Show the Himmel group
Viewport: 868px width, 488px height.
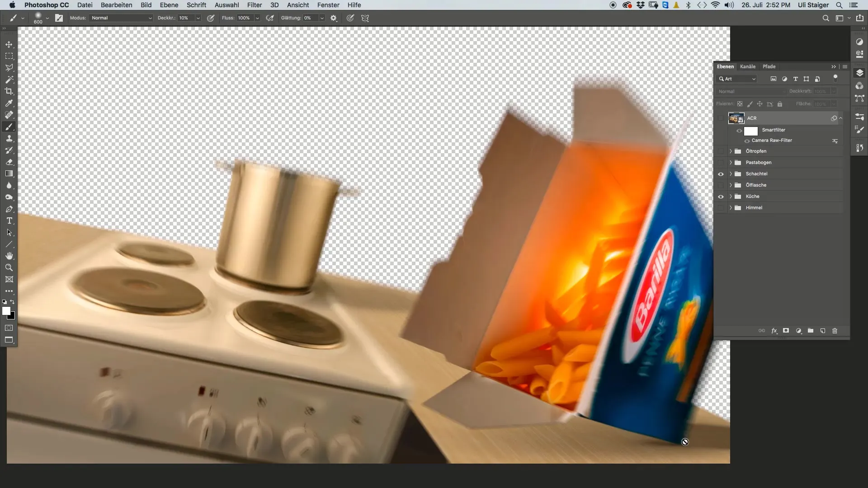[x=721, y=208]
